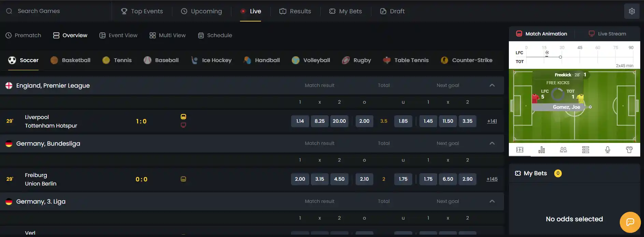Open +145 more markets link
Viewport: 644px width, 237px height.
click(492, 179)
